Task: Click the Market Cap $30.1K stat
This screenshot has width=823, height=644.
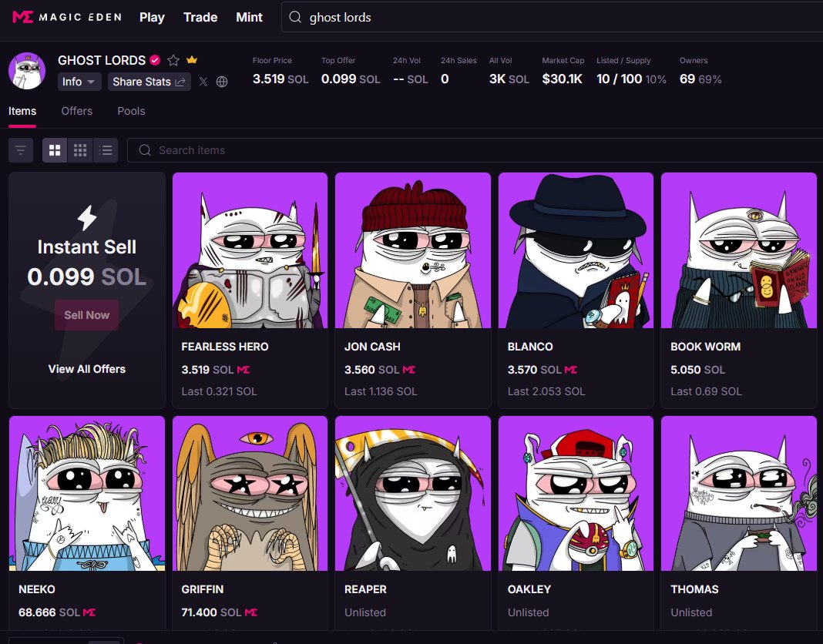Action: 563,72
